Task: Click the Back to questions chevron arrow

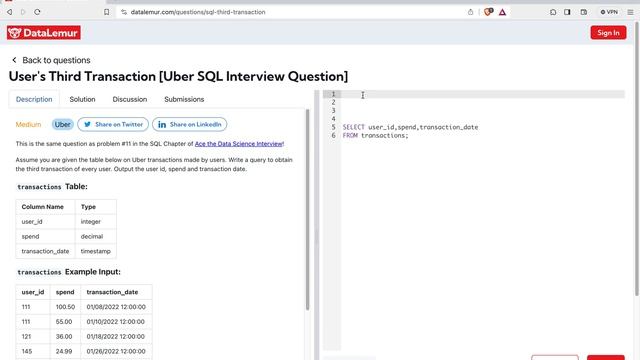Action: coord(14,60)
